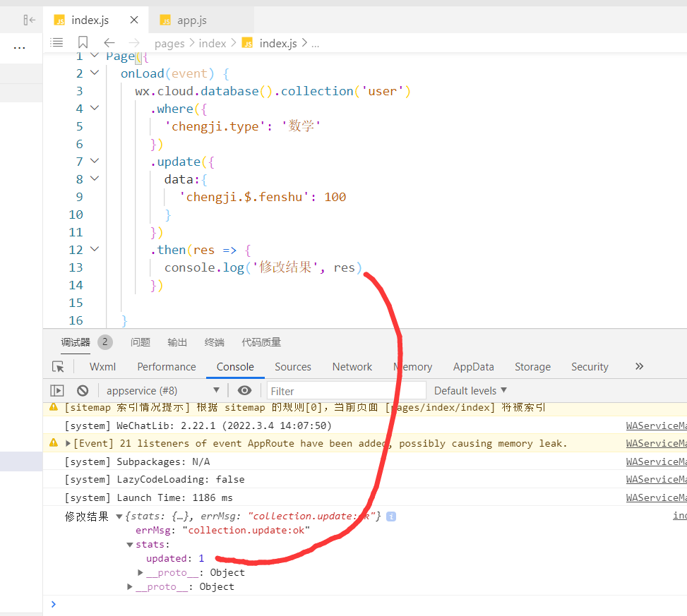Screen dimensions: 687x616
Task: Close the index.js editor tab
Action: (134, 20)
